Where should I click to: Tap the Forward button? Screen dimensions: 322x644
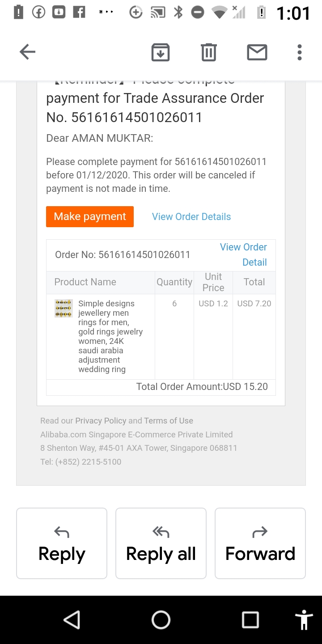[x=260, y=543]
